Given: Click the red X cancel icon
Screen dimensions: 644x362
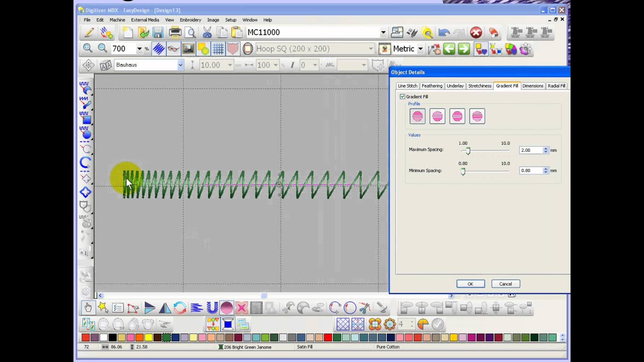Looking at the screenshot, I should (476, 33).
